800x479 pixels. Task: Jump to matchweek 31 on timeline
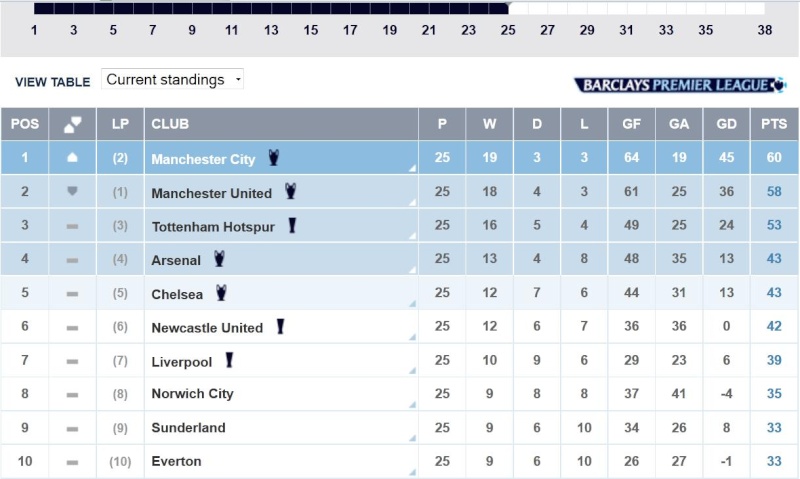626,30
